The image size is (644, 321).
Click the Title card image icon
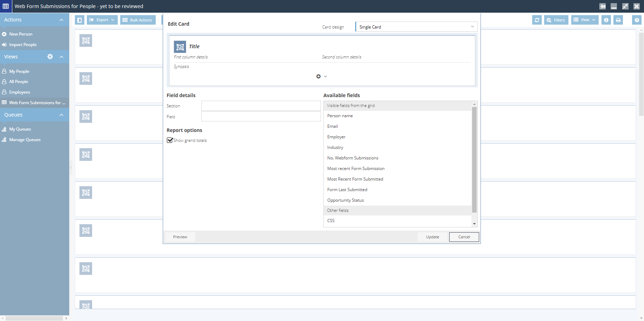point(180,47)
